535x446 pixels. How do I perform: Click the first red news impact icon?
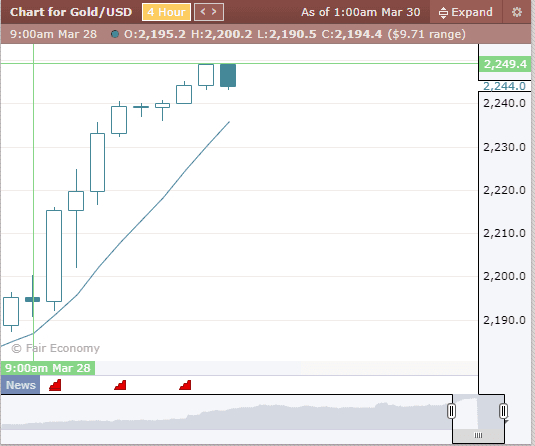[x=55, y=385]
